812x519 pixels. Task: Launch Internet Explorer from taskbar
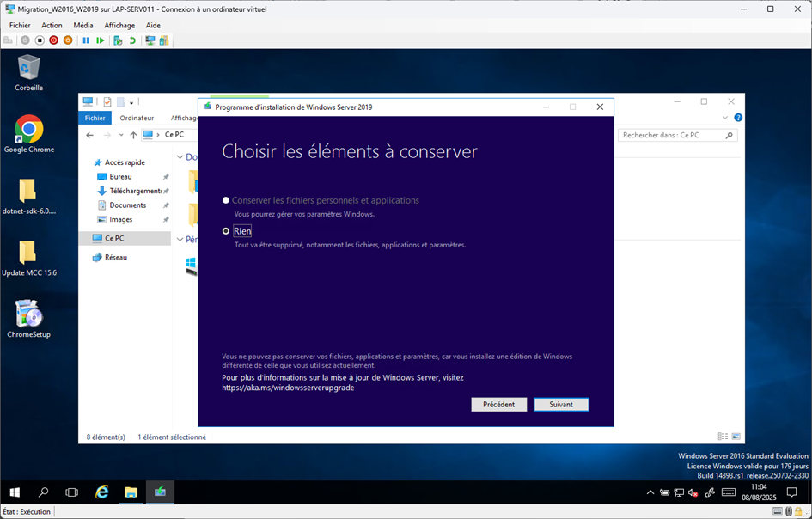101,492
